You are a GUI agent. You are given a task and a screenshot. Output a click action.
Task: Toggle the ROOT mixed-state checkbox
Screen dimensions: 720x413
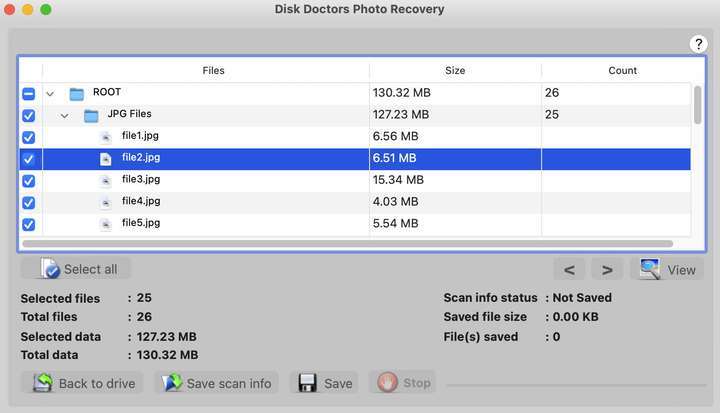(28, 94)
